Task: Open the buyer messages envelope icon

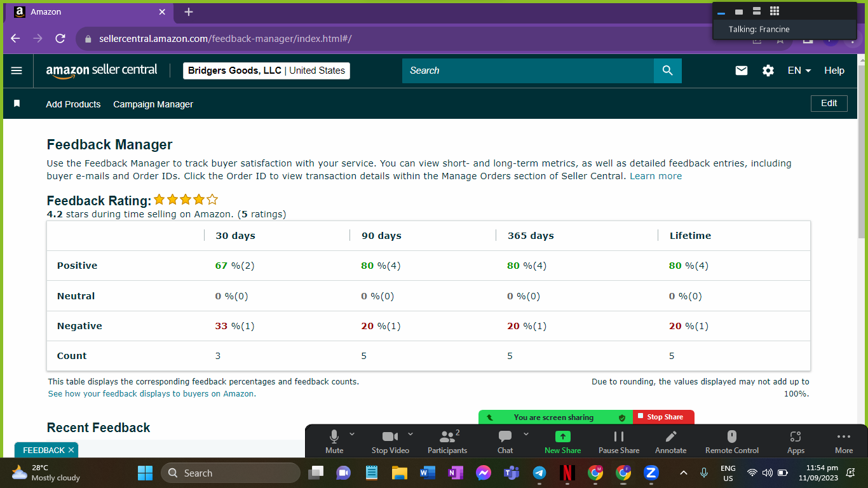Action: [x=742, y=71]
